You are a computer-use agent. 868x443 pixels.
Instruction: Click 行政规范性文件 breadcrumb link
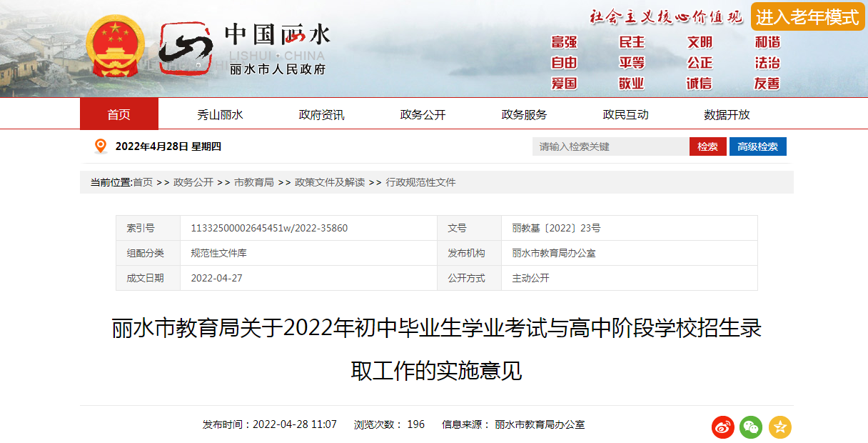pyautogui.click(x=420, y=182)
